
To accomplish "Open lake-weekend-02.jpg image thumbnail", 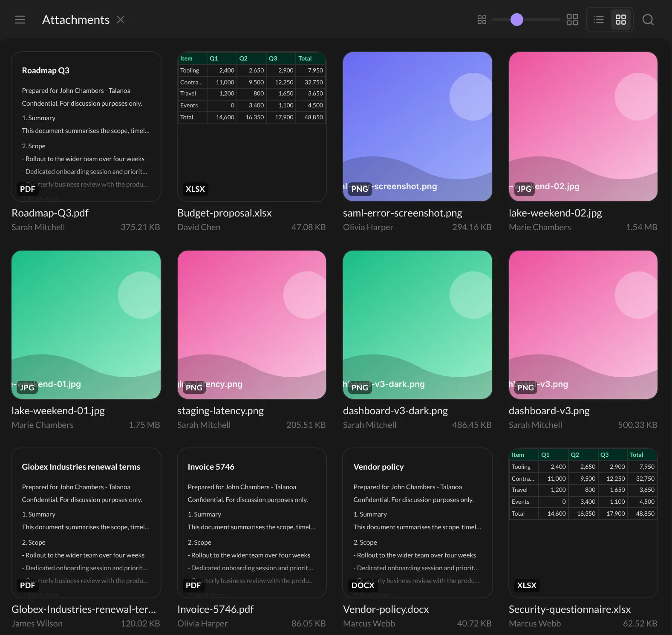I will coord(583,127).
